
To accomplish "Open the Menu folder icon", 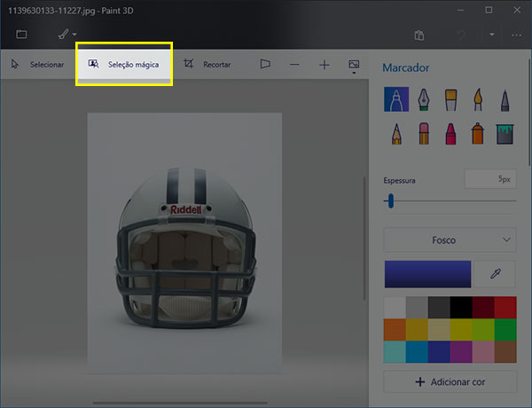I will 21,35.
